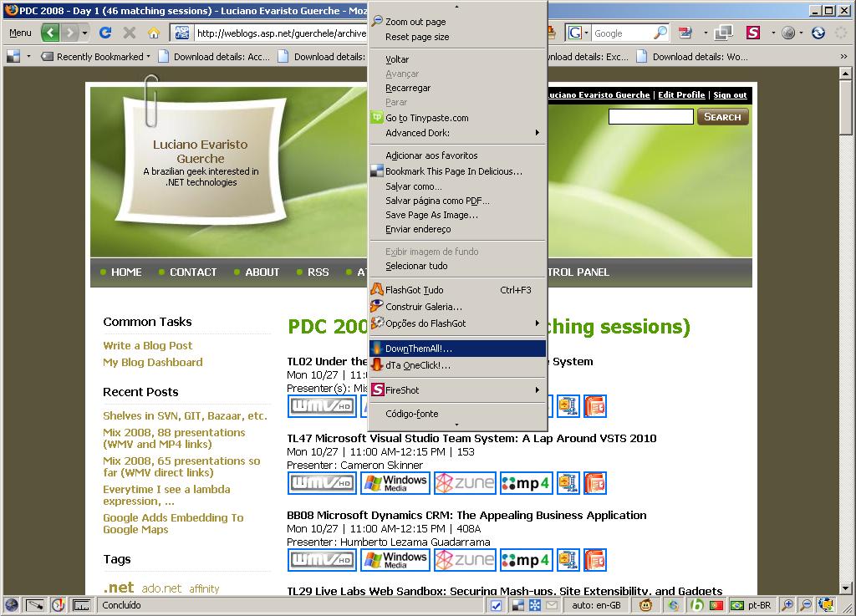Open Shelves in SVN, GIT, Bazaar post link
856x616 pixels.
coord(185,415)
